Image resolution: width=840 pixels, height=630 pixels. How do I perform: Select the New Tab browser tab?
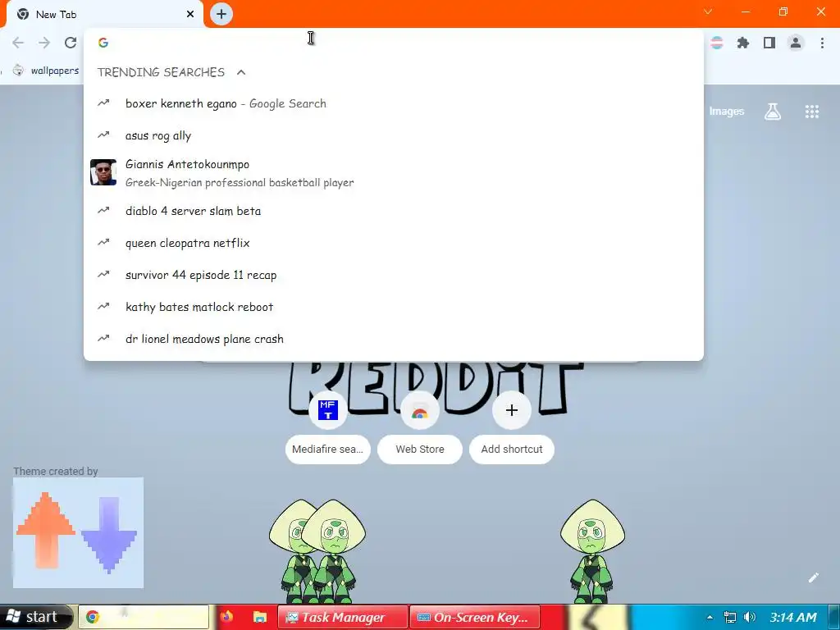pyautogui.click(x=104, y=15)
